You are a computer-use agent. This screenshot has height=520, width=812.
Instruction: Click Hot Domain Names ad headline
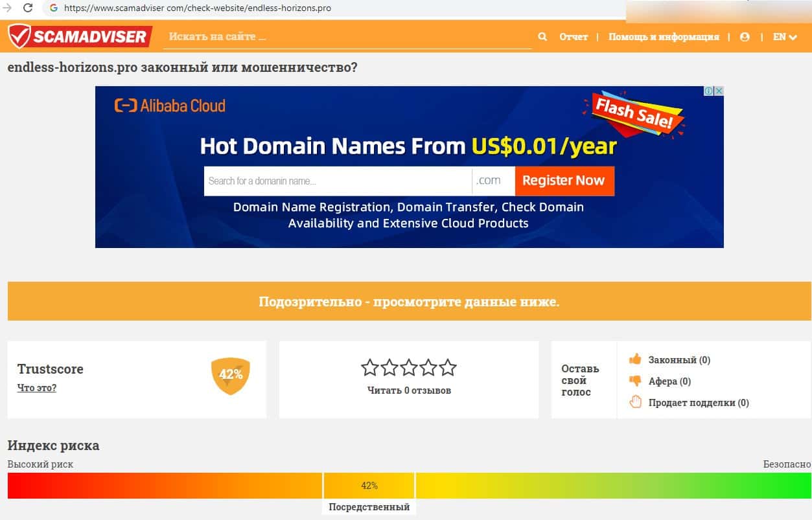tap(408, 146)
